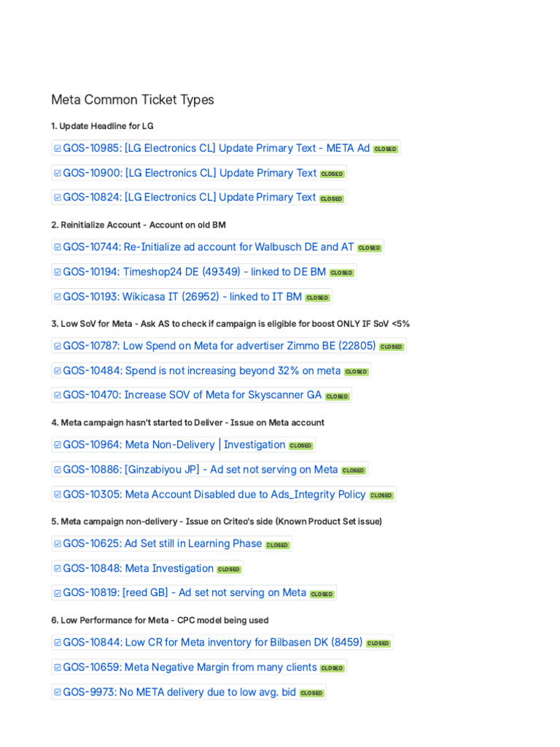Click CLOSED status badge on GOS-10305
The image size is (560, 747).
(x=381, y=495)
